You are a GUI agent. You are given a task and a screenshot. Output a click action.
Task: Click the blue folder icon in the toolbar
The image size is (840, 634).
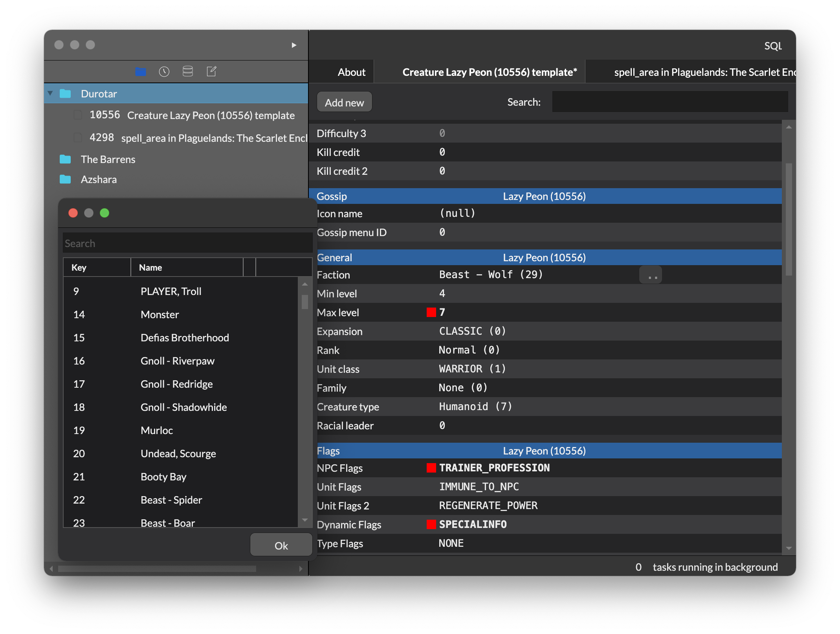click(141, 71)
